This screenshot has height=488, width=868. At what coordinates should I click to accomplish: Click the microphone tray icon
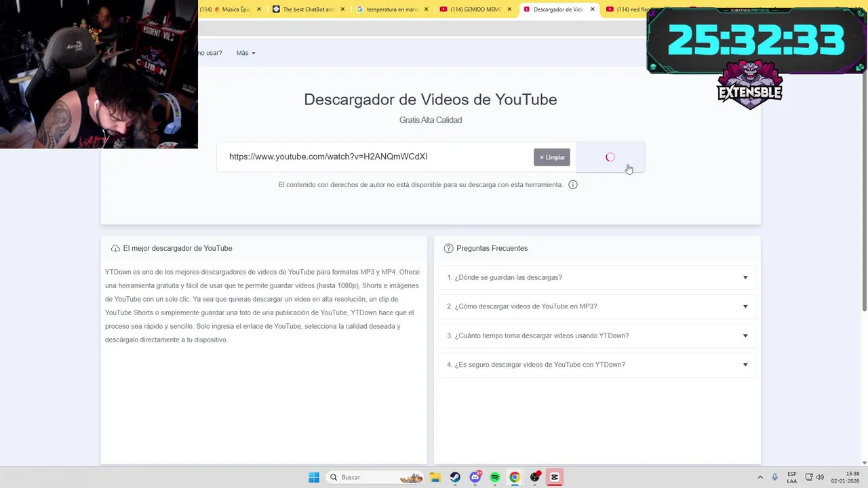[775, 477]
